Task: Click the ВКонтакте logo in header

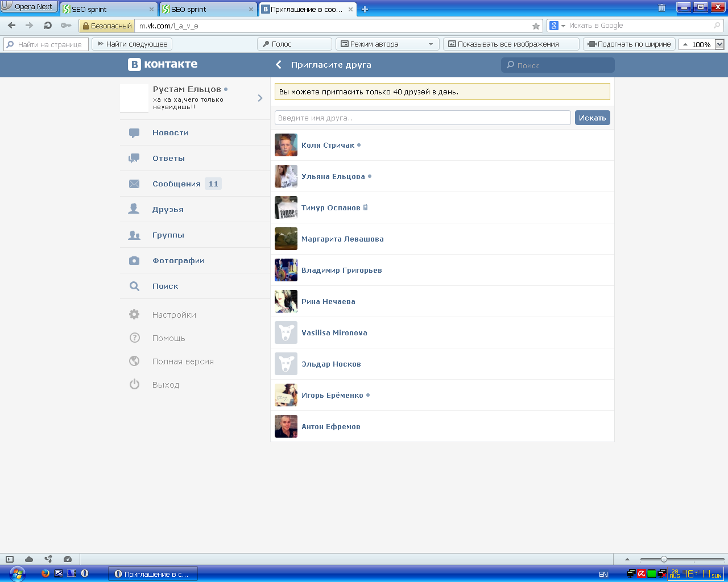Action: click(163, 65)
